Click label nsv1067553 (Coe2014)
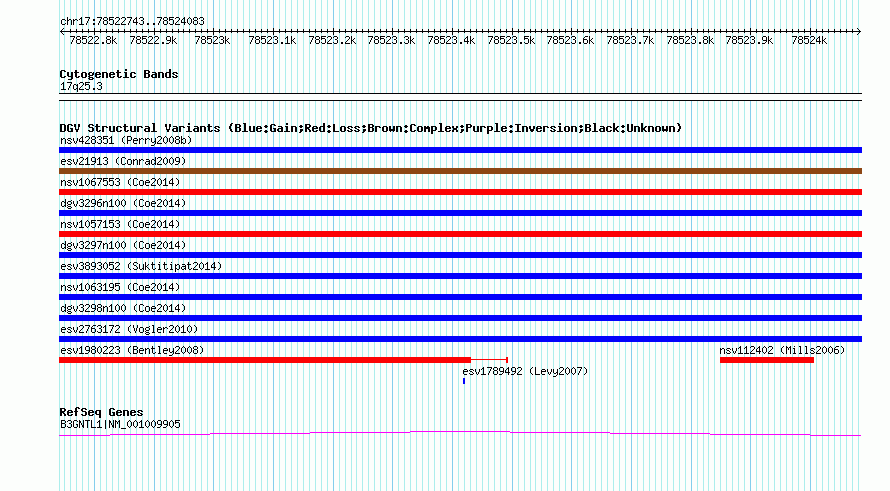Viewport: 890px width, 491px height. [120, 182]
